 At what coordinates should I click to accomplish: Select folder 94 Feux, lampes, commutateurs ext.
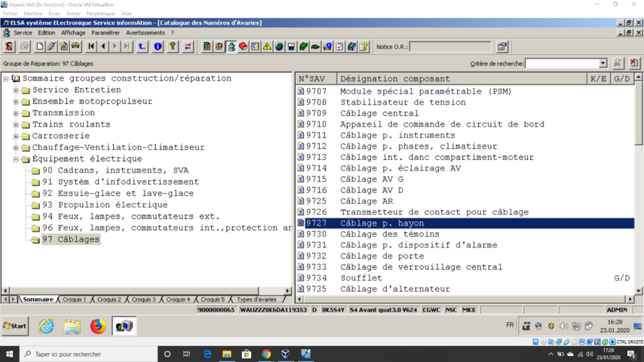[131, 216]
